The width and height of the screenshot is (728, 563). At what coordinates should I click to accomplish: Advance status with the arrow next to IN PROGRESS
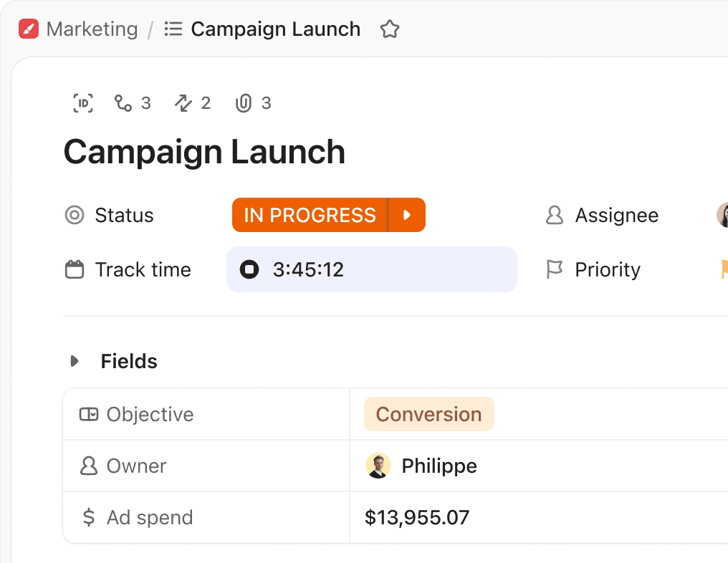click(407, 215)
